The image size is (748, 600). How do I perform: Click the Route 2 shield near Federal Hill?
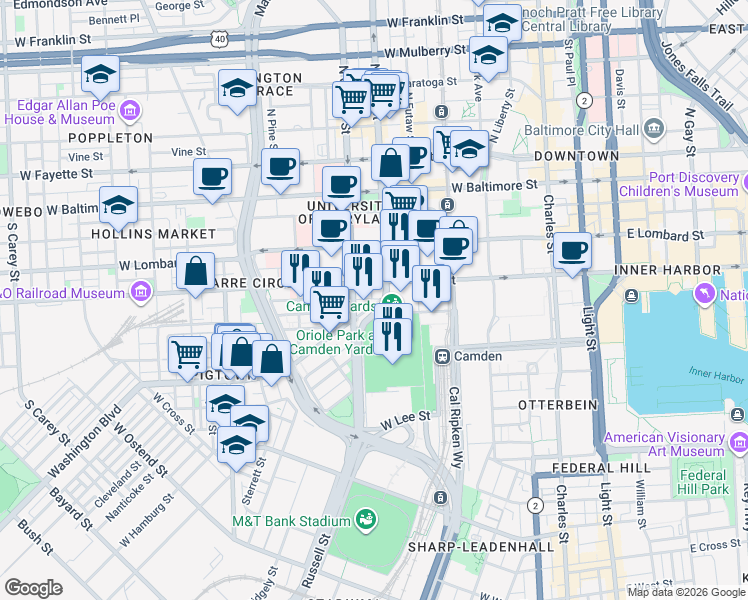click(536, 506)
